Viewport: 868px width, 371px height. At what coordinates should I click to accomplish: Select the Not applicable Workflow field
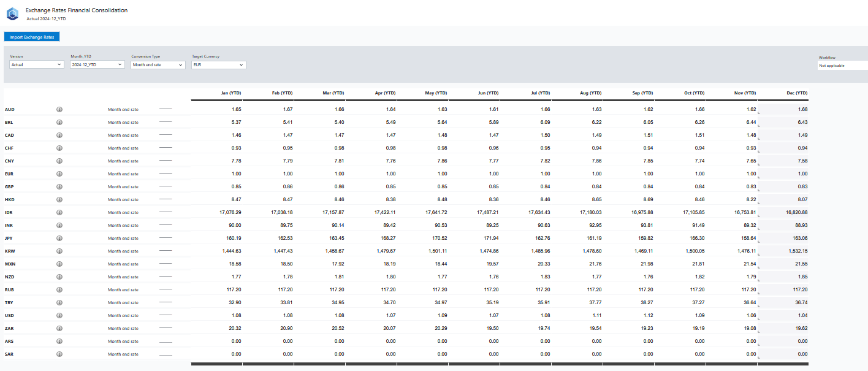(842, 65)
